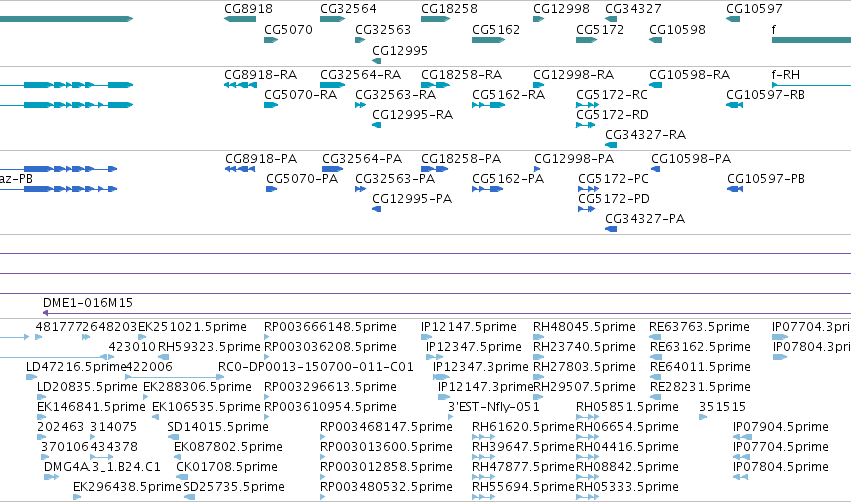Click the CG18258 gene label

(449, 9)
